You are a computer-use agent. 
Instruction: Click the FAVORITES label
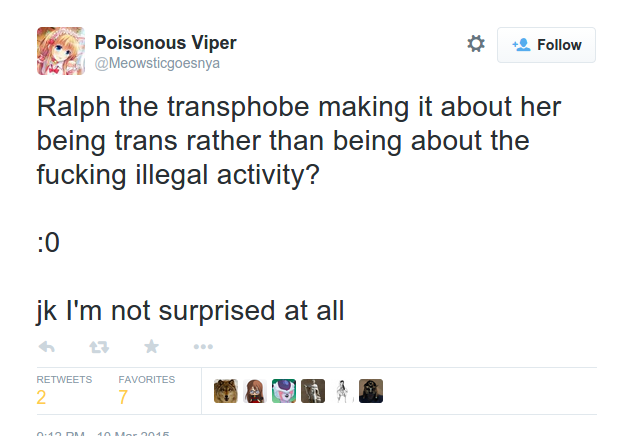tap(147, 380)
